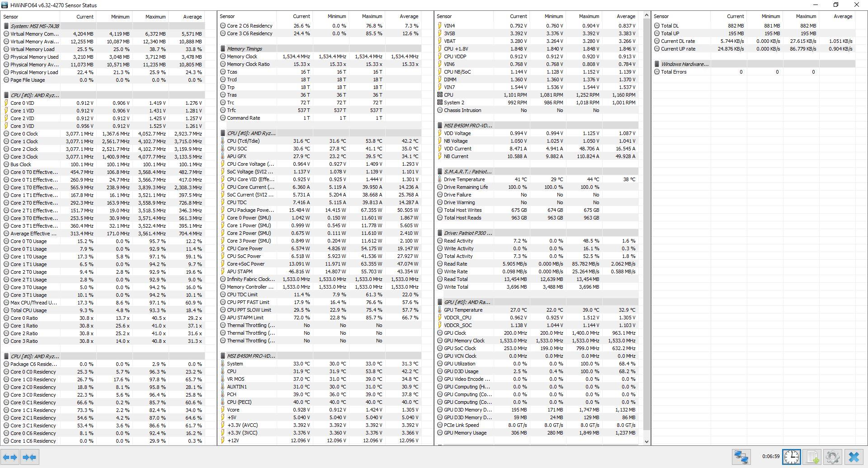Select the Current UP rate row

tap(755, 49)
